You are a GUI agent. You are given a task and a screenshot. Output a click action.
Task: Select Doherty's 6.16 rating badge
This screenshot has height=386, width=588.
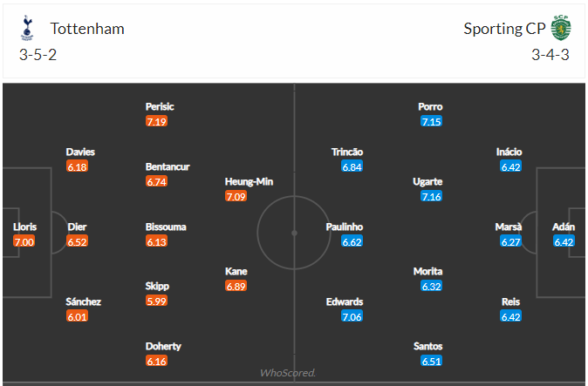(157, 361)
